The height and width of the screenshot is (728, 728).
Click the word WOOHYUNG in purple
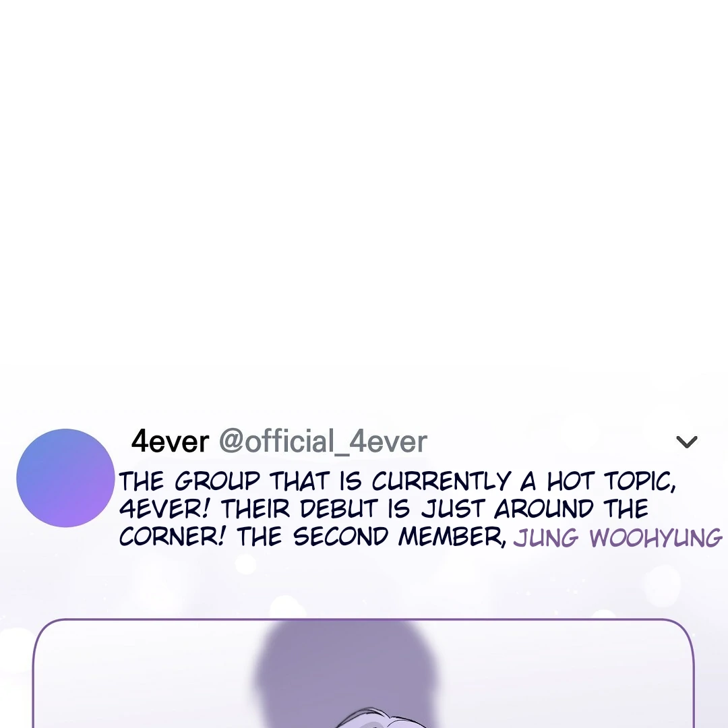click(x=656, y=538)
